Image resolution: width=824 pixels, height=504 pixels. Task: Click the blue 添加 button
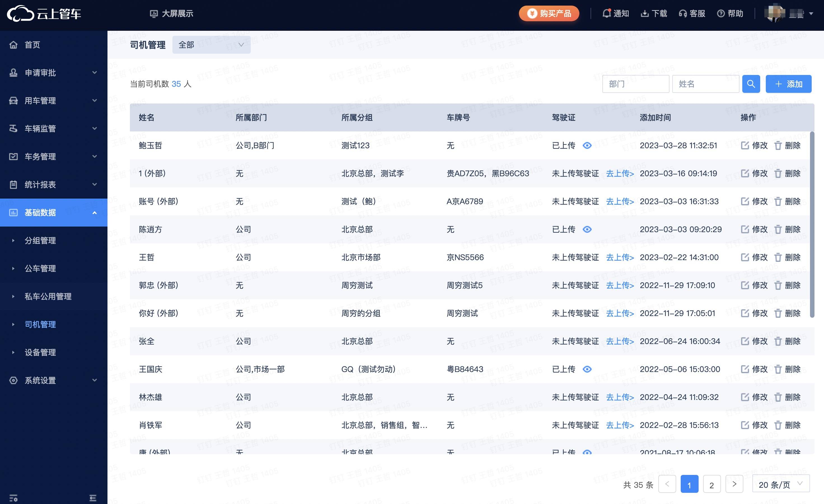tap(788, 84)
